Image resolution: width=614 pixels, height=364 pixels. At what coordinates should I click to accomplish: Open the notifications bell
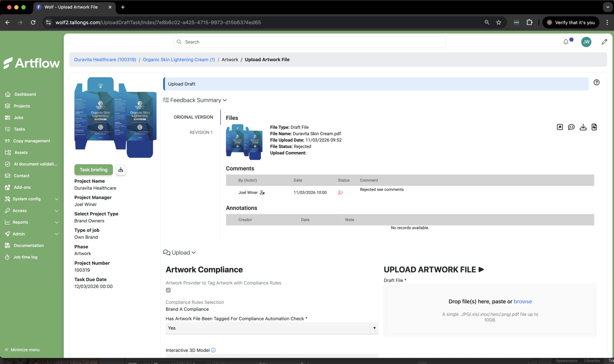pyautogui.click(x=566, y=42)
